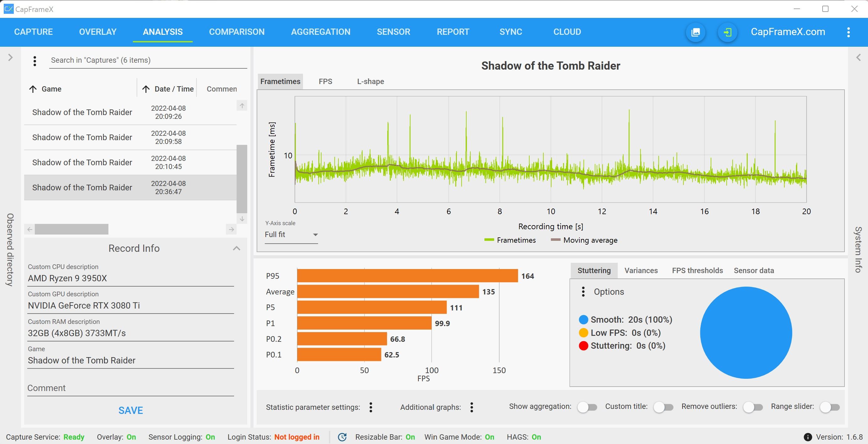Select capture recorded at 20:10:45
Screen dimensions: 868x444
130,162
